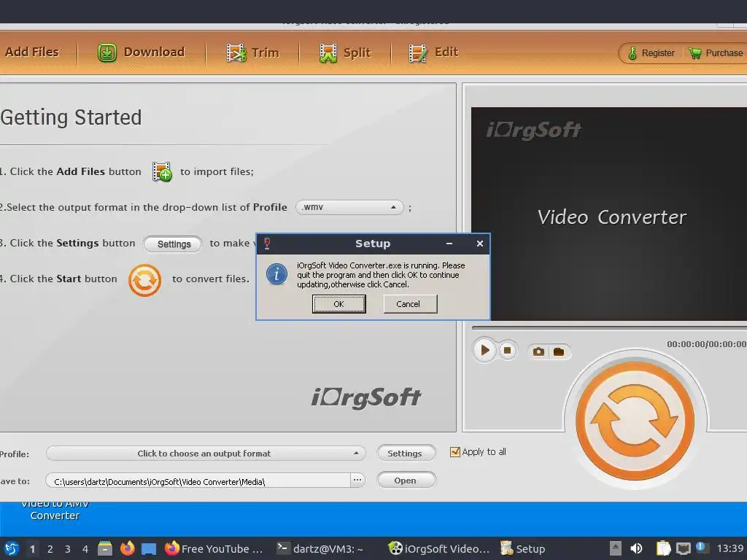Viewport: 747px width, 560px height.
Task: Click the Open output folder button
Action: coord(406,481)
